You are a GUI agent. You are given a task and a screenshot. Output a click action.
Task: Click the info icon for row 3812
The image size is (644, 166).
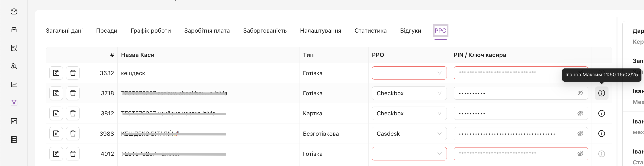click(x=601, y=114)
